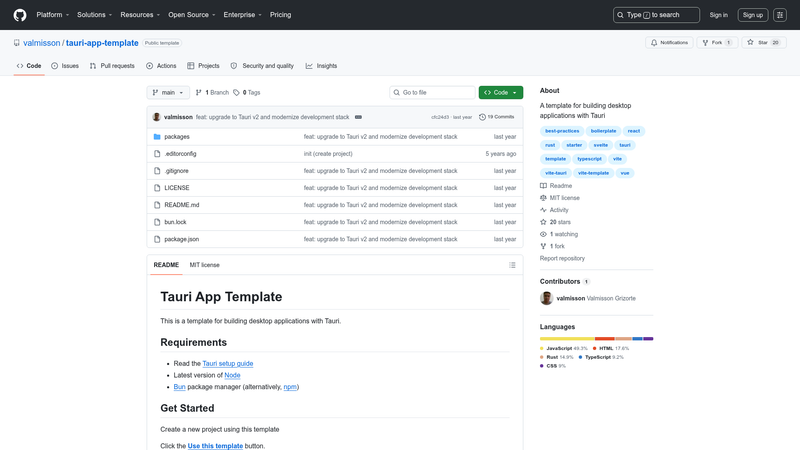Select the README tab
The height and width of the screenshot is (450, 800).
click(166, 265)
